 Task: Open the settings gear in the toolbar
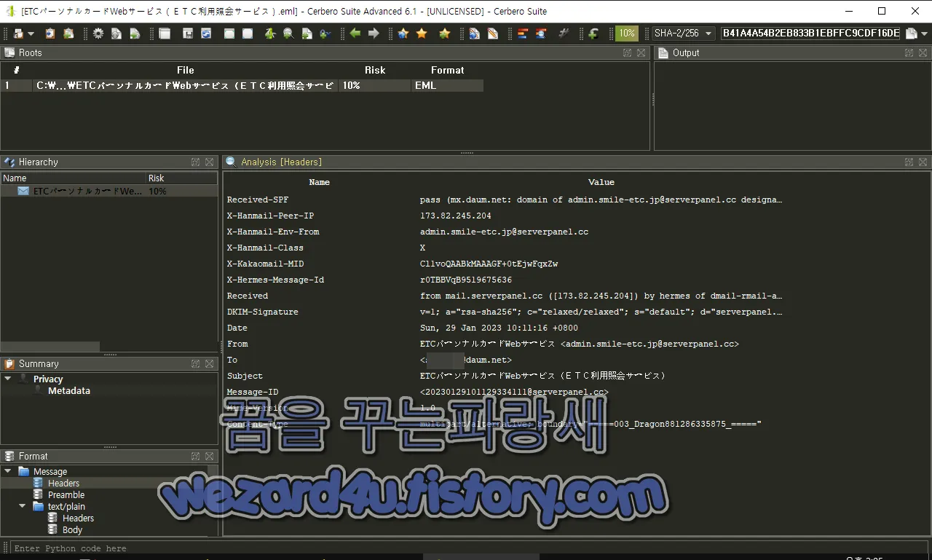click(x=98, y=33)
